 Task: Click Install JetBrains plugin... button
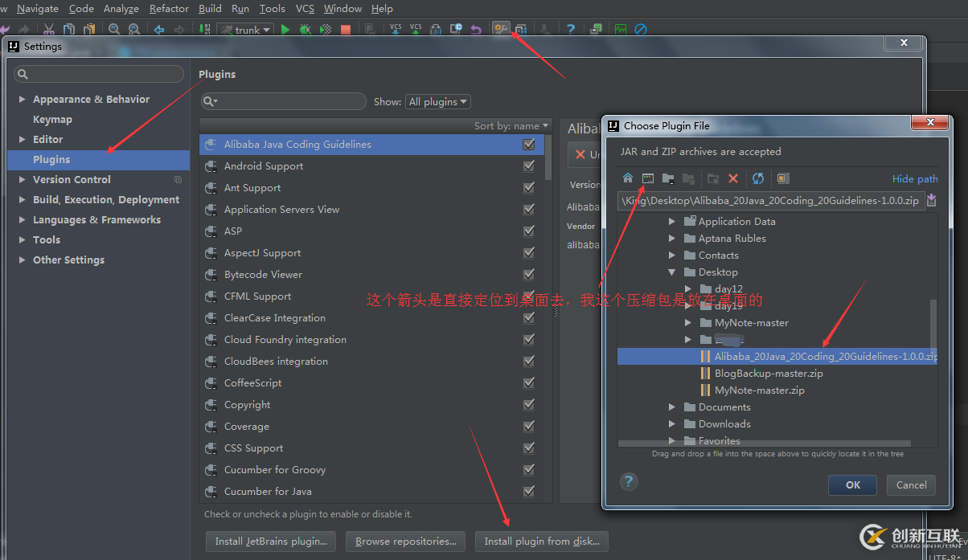(271, 542)
